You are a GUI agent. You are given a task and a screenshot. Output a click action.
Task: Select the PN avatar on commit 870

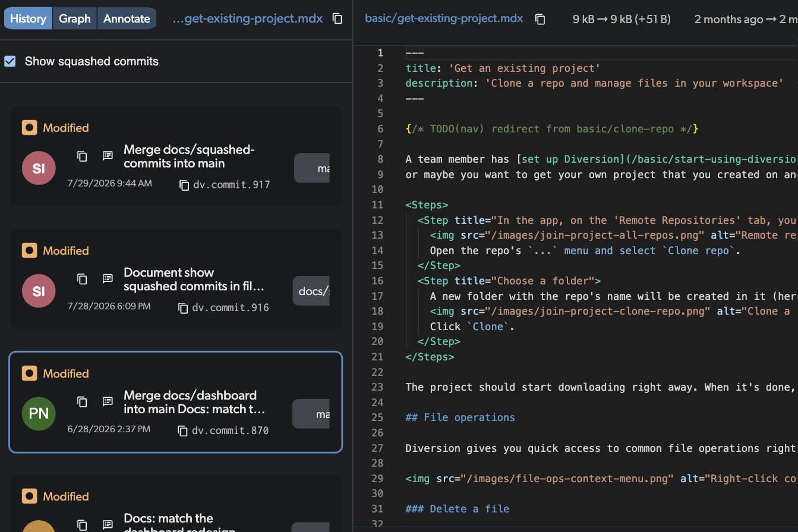(39, 414)
